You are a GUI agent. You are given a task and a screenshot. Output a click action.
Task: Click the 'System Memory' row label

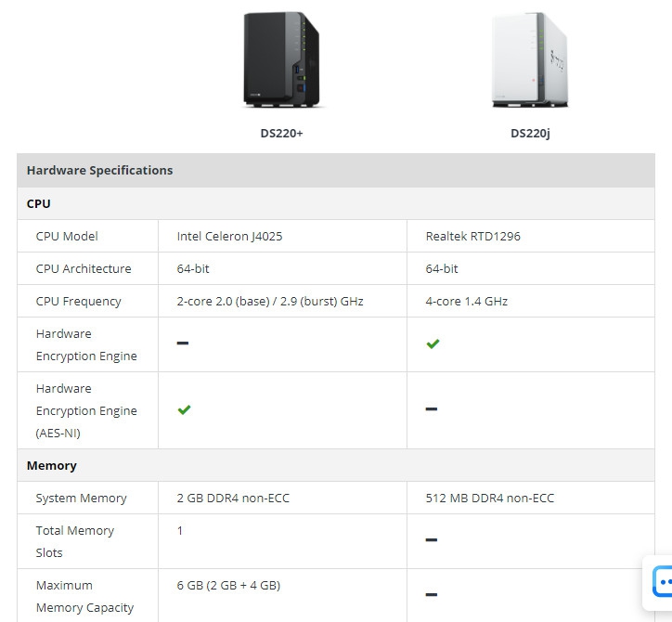coord(82,499)
